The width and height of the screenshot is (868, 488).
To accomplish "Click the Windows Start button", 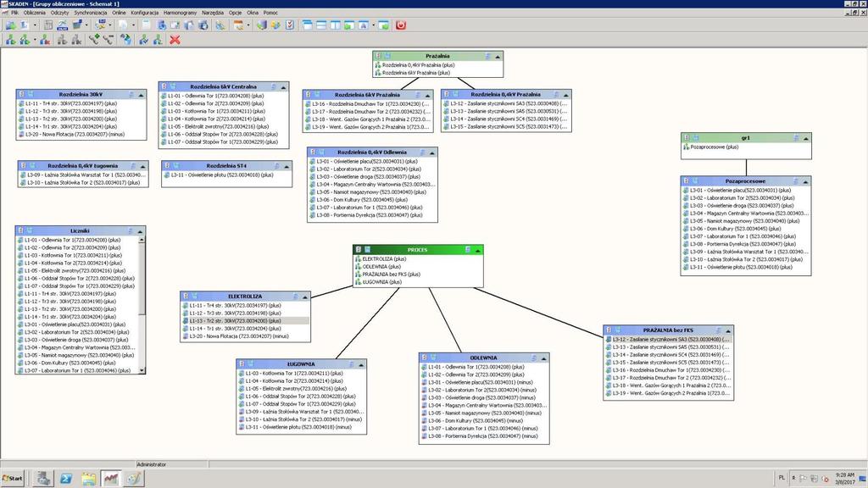I will click(12, 478).
